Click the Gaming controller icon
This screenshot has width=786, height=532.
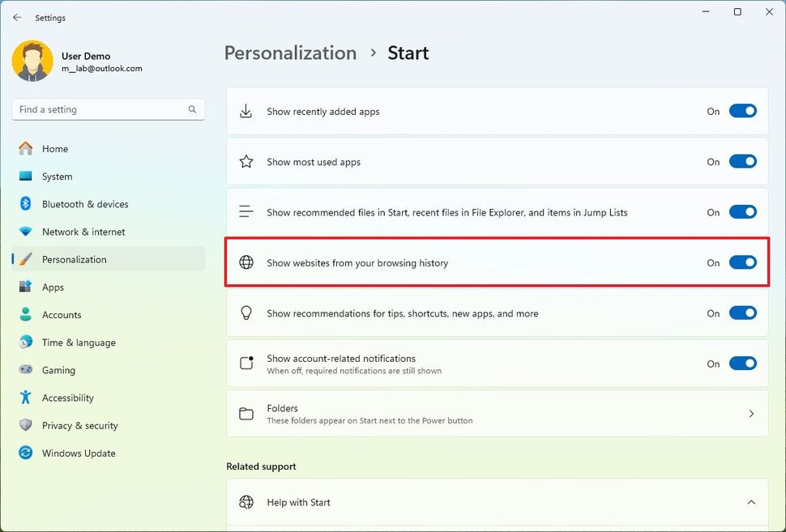click(x=25, y=370)
